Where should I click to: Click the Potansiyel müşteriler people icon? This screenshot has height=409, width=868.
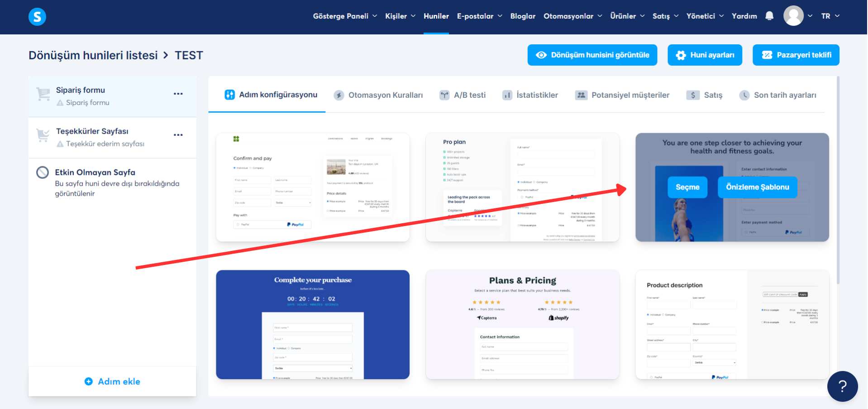pyautogui.click(x=581, y=95)
